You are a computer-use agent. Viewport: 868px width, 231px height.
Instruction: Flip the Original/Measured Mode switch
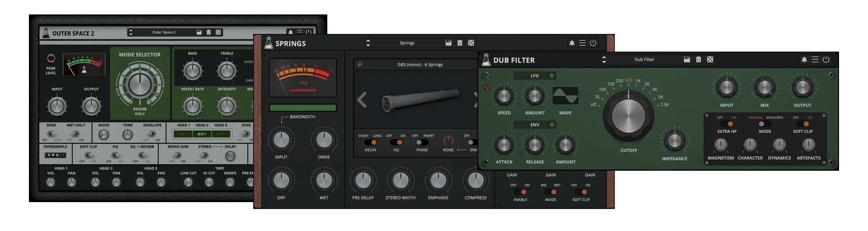click(765, 124)
